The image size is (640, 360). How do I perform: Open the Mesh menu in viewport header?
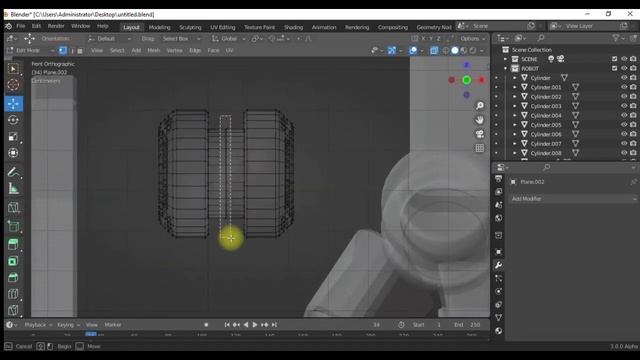(153, 51)
